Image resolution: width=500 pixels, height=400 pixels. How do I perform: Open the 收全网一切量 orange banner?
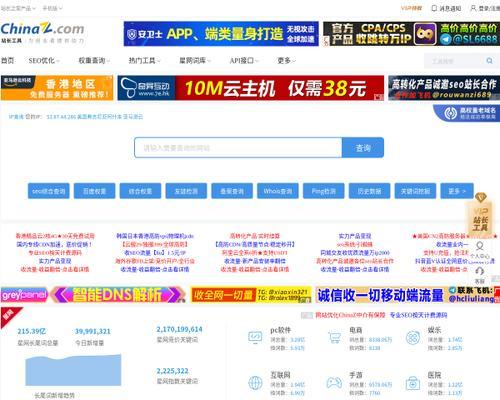pos(251,295)
